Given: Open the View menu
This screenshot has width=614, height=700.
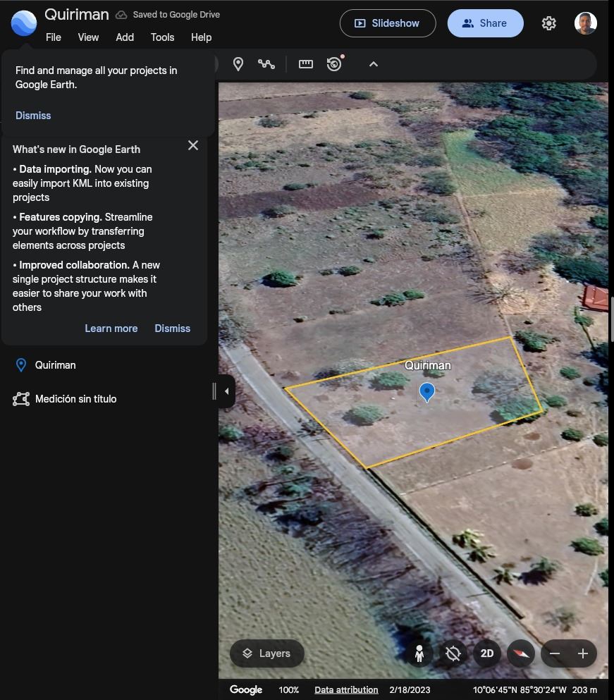Looking at the screenshot, I should pos(88,37).
